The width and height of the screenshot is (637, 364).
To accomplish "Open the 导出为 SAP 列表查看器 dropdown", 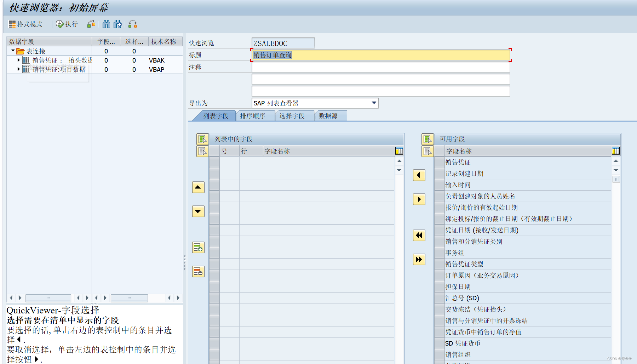I will point(374,103).
